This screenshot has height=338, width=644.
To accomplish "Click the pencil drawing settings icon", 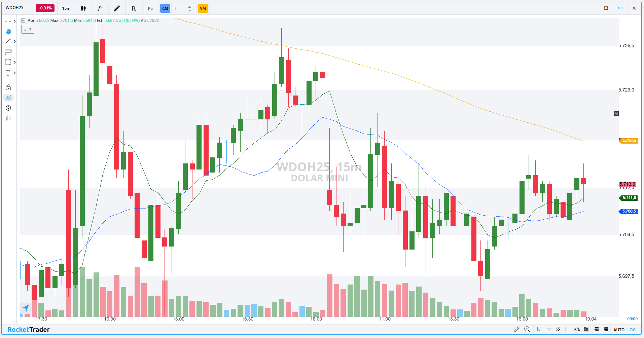I will click(x=117, y=8).
